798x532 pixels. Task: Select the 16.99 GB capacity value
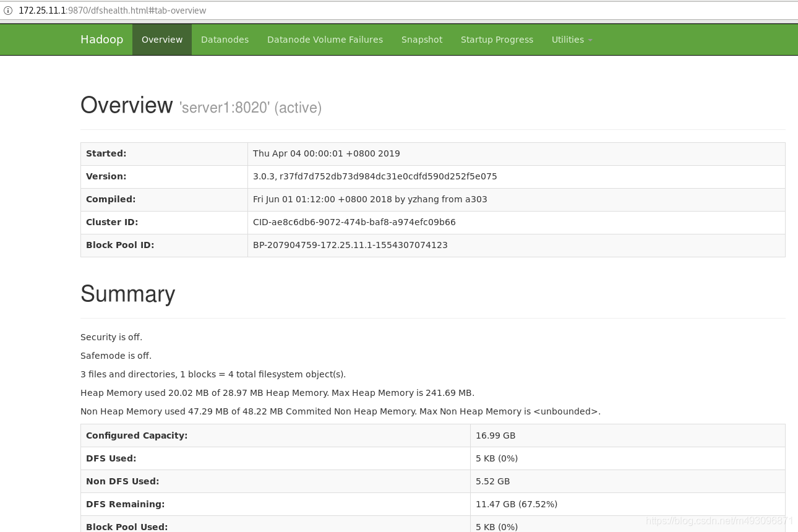[x=496, y=435]
